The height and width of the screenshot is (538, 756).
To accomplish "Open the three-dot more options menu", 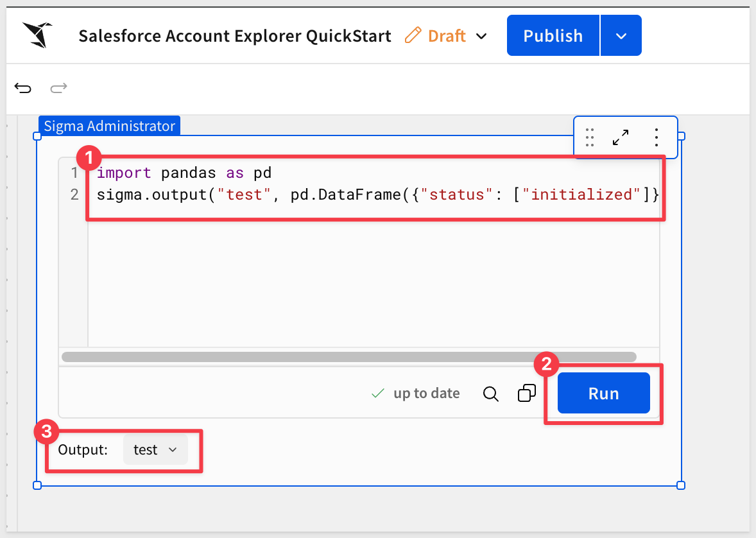I will pyautogui.click(x=656, y=137).
